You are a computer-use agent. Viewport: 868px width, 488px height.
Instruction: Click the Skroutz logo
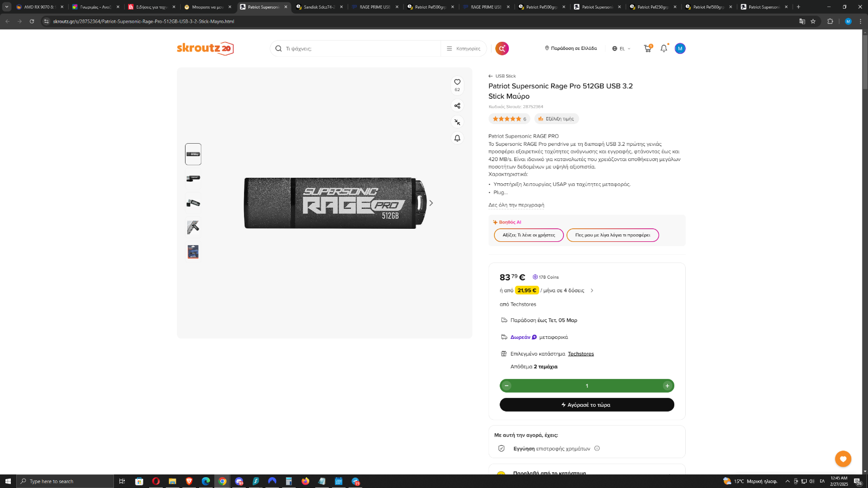coord(205,48)
